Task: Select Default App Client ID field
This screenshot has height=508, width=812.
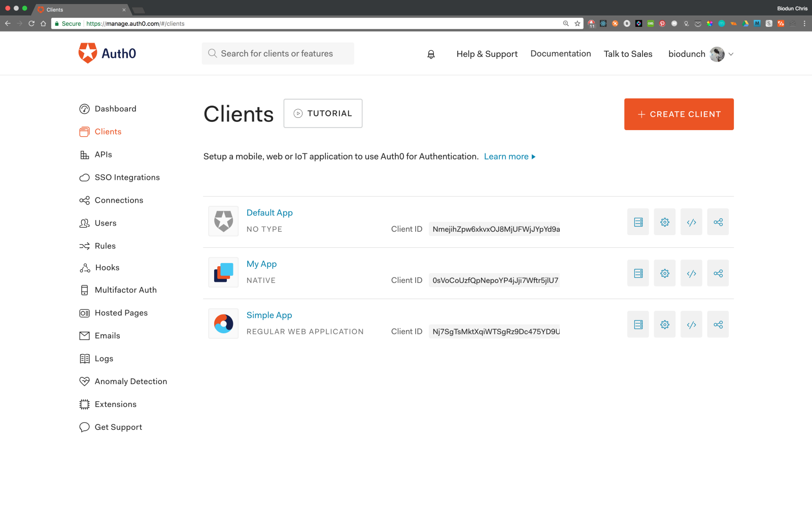Action: (494, 229)
